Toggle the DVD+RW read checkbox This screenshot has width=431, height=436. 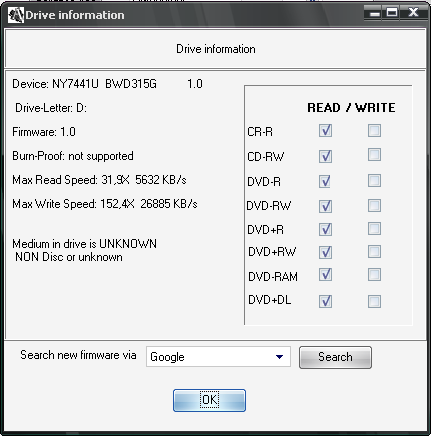pyautogui.click(x=325, y=252)
